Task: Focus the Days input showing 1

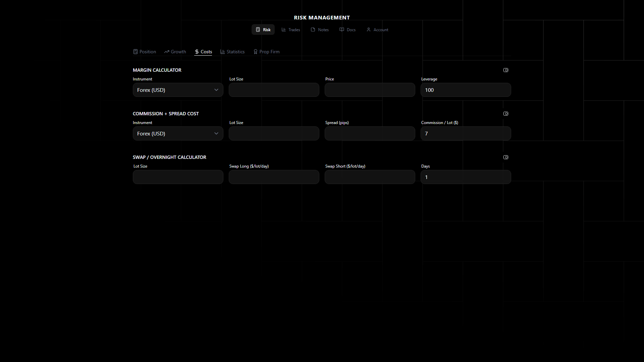Action: pyautogui.click(x=466, y=177)
